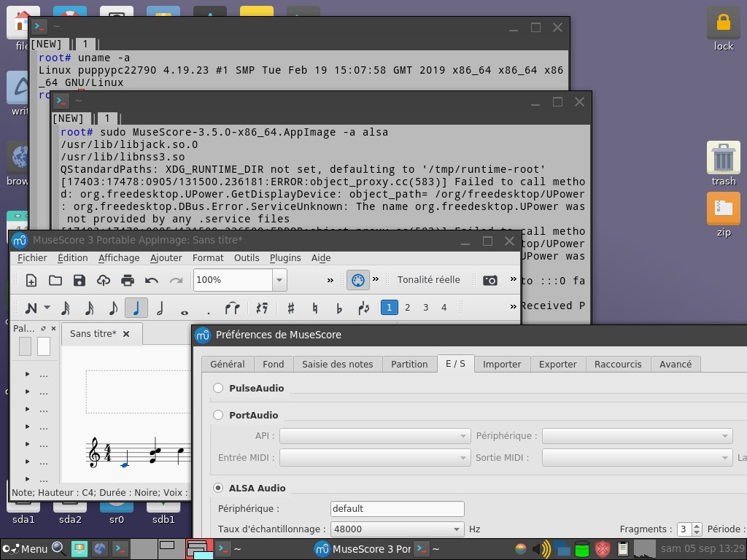Expand the Taux d'échantillonnage 48000 dropdown
The height and width of the screenshot is (560, 747).
[457, 529]
